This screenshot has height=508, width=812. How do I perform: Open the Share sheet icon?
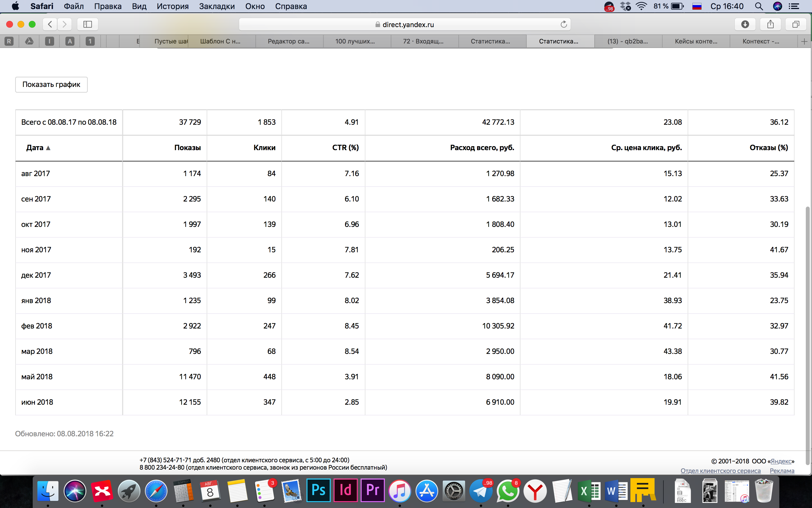[770, 24]
